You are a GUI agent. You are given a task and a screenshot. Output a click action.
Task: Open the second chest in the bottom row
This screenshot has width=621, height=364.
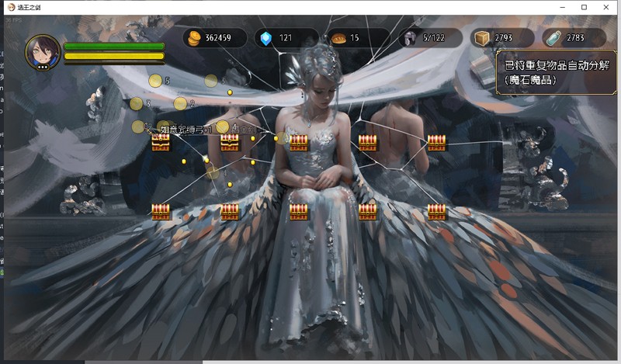(230, 212)
